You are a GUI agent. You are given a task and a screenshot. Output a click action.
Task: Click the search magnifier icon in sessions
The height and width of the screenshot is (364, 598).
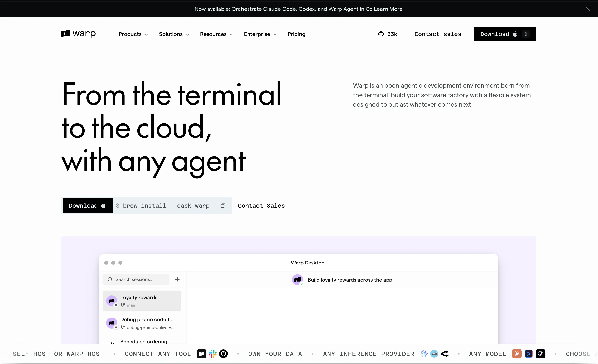click(110, 279)
